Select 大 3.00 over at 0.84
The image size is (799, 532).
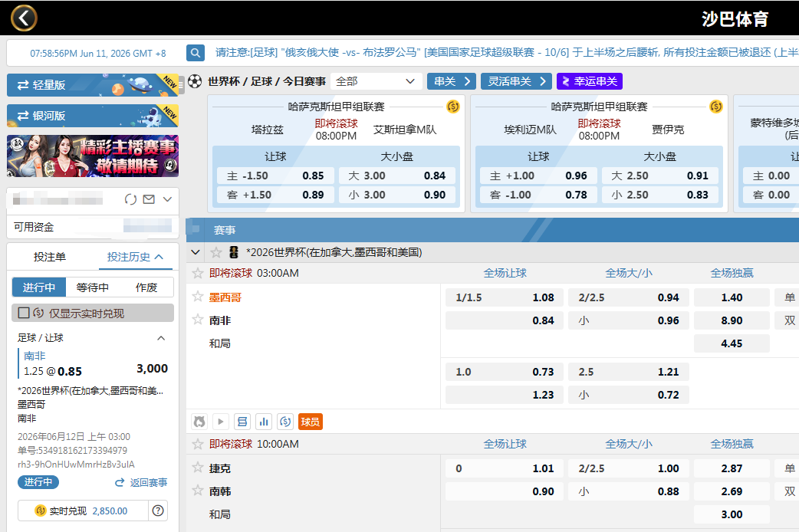pyautogui.click(x=397, y=176)
